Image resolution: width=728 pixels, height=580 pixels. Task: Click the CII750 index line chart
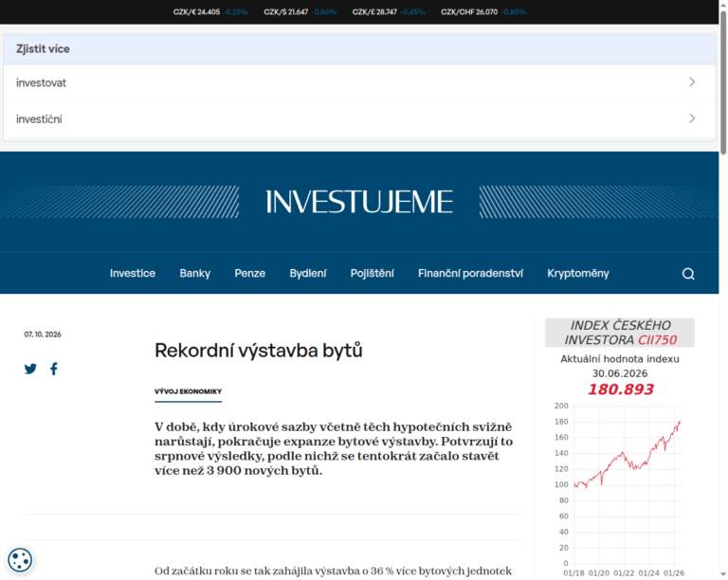(620, 491)
